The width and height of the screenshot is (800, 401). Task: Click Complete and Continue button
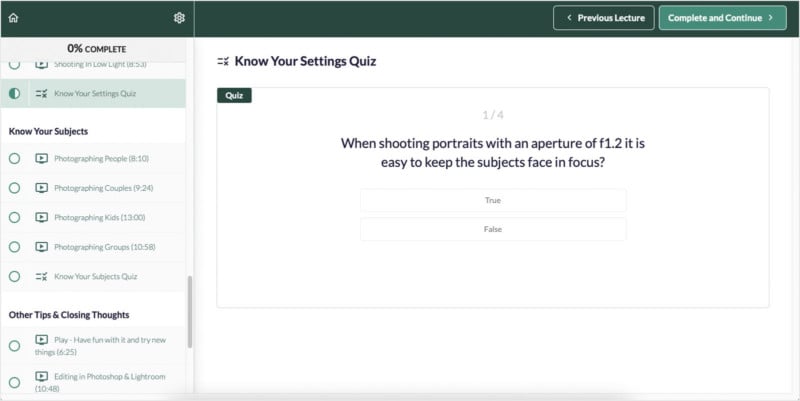coord(722,18)
